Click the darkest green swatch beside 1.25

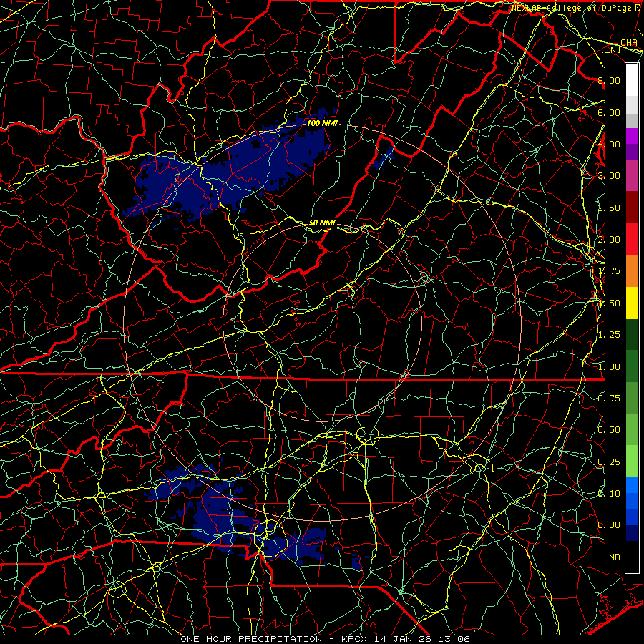click(x=632, y=335)
